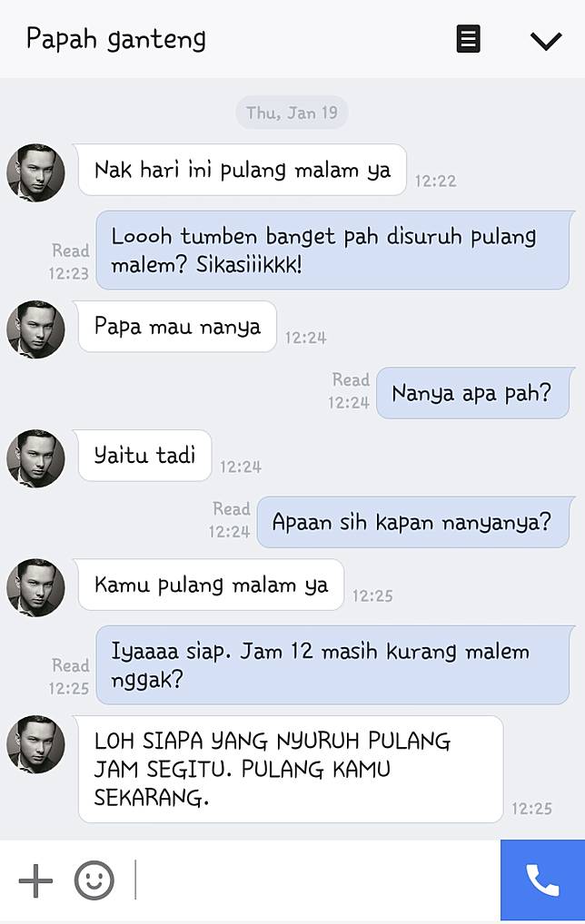Tap the blue phone call button

[542, 880]
